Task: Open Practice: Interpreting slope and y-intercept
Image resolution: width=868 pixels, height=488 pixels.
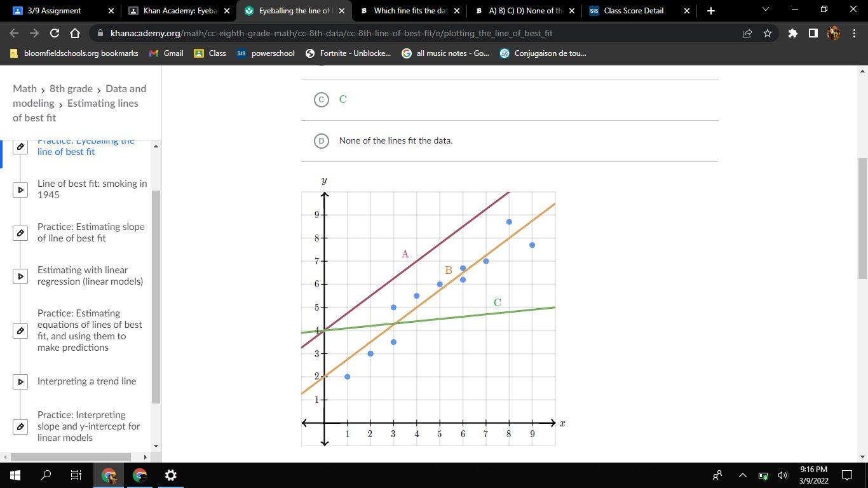Action: [89, 426]
